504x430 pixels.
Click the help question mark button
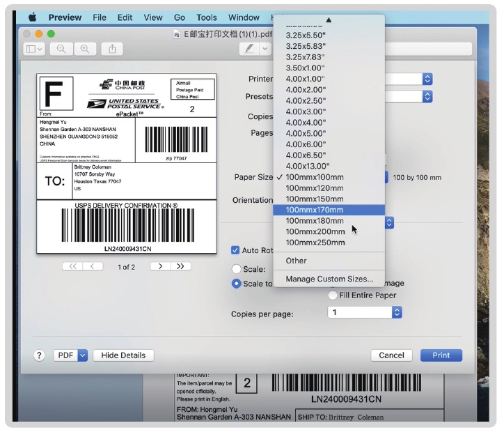(x=39, y=355)
